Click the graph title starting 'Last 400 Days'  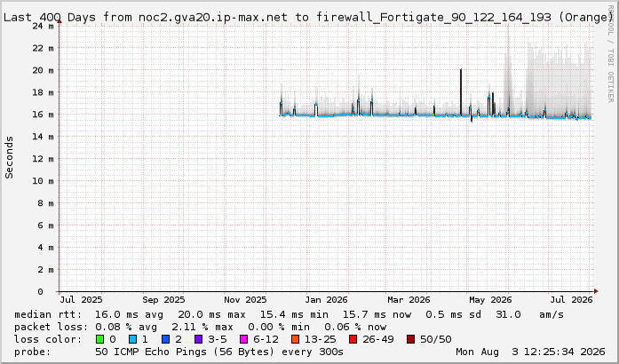coord(308,17)
